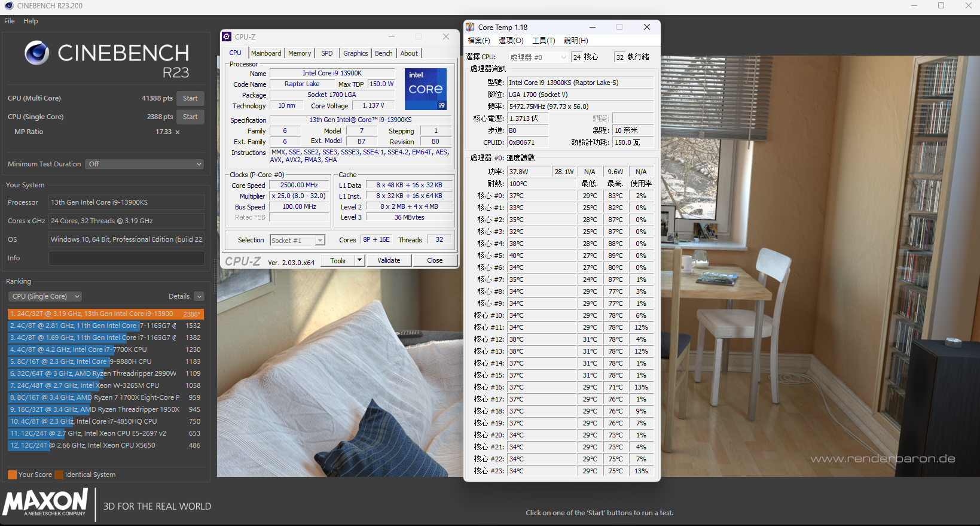Screen dimensions: 980x526
Task: Click the 核心 #23 usage value 13%
Action: [641, 471]
